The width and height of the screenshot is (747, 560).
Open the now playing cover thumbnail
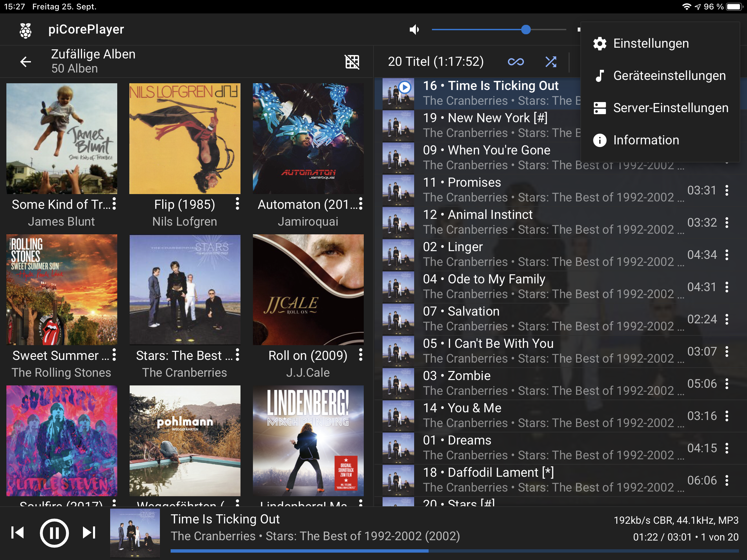pyautogui.click(x=135, y=533)
